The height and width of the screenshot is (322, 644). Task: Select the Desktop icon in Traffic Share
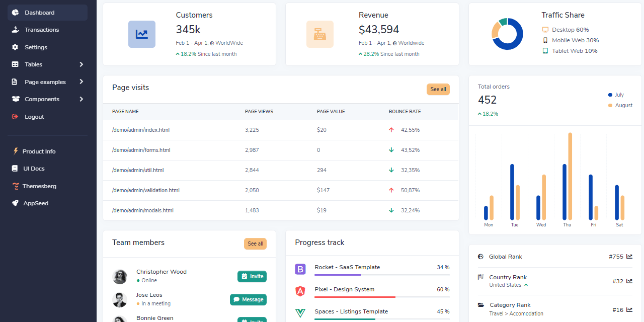[545, 29]
